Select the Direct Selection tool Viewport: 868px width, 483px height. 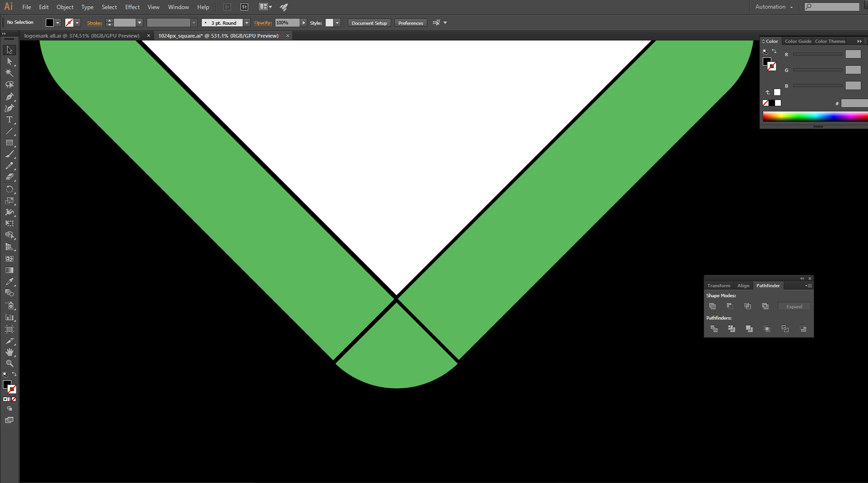point(10,61)
